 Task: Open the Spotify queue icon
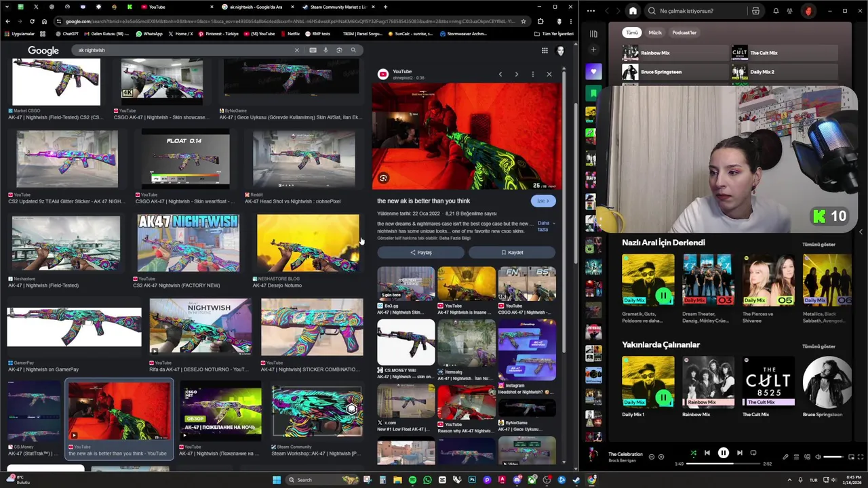[797, 457]
